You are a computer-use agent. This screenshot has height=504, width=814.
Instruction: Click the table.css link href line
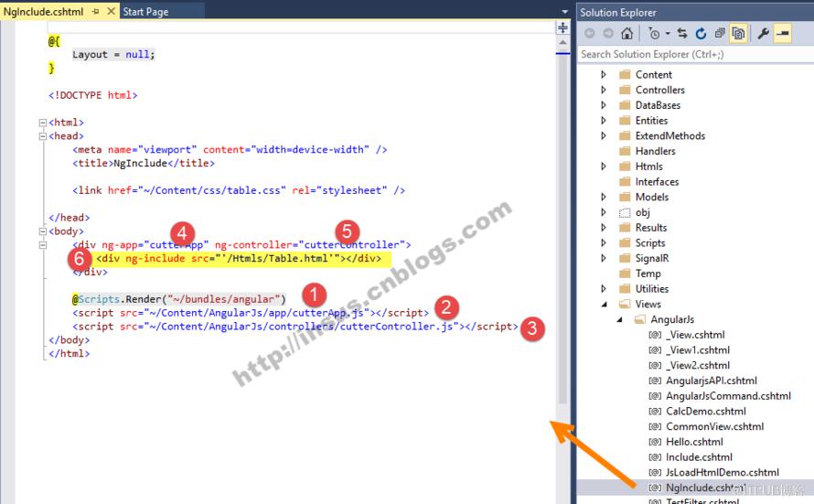pyautogui.click(x=239, y=190)
